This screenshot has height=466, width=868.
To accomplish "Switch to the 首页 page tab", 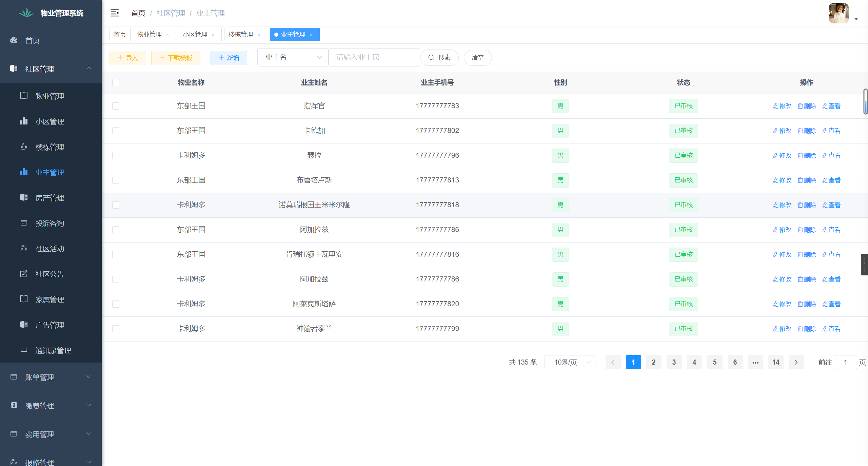I will (x=120, y=34).
